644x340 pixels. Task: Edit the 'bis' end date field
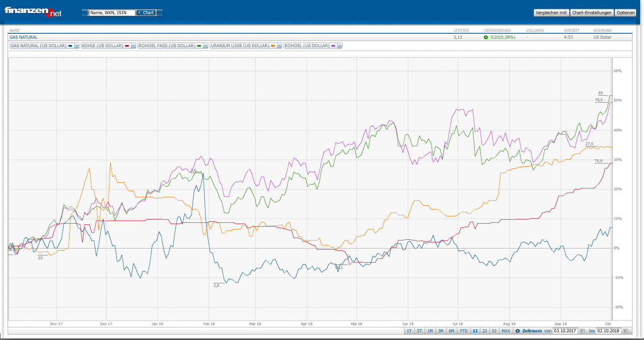[x=609, y=331]
